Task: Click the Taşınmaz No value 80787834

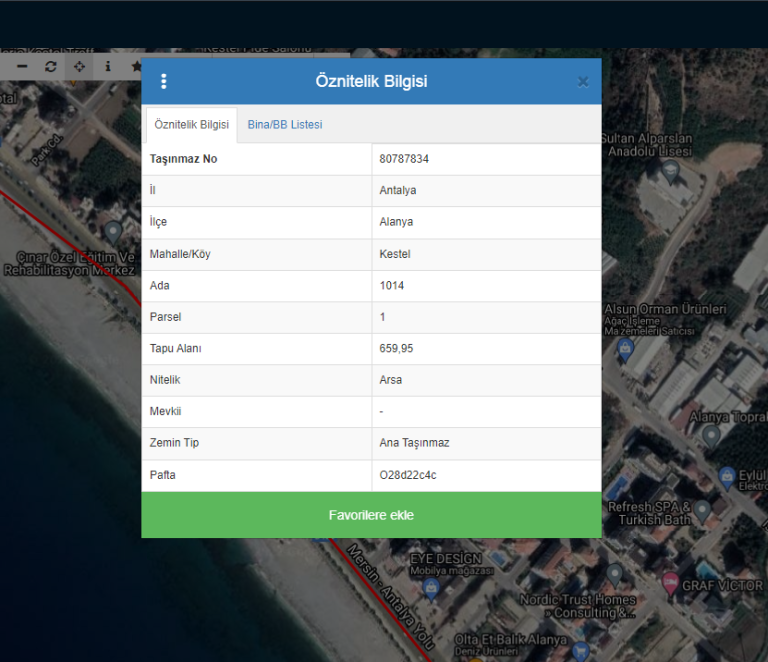Action: point(404,159)
